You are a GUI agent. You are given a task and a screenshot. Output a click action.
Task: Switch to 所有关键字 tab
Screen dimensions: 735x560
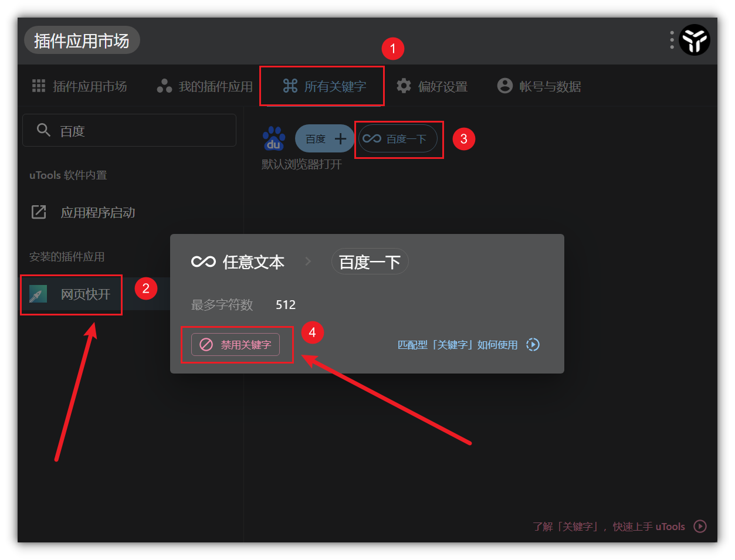pos(324,86)
